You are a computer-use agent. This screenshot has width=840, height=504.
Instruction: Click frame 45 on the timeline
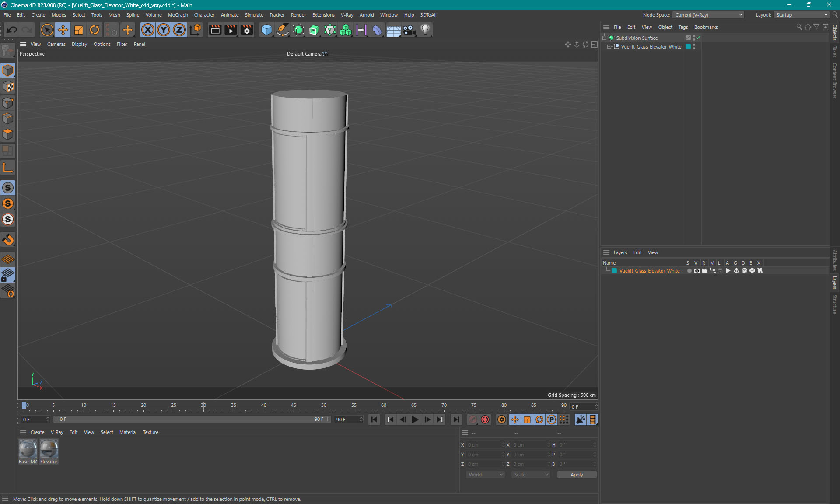pos(294,406)
